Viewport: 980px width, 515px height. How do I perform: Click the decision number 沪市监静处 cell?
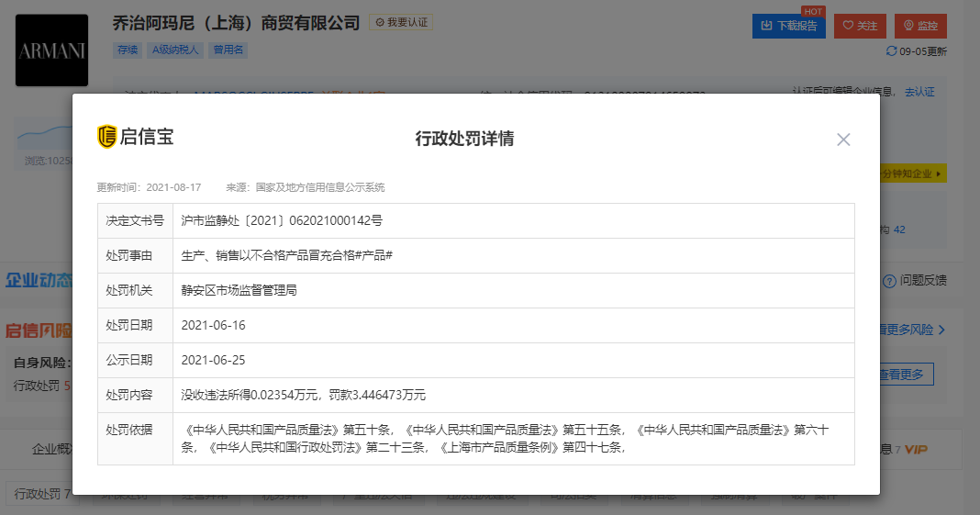coord(282,220)
